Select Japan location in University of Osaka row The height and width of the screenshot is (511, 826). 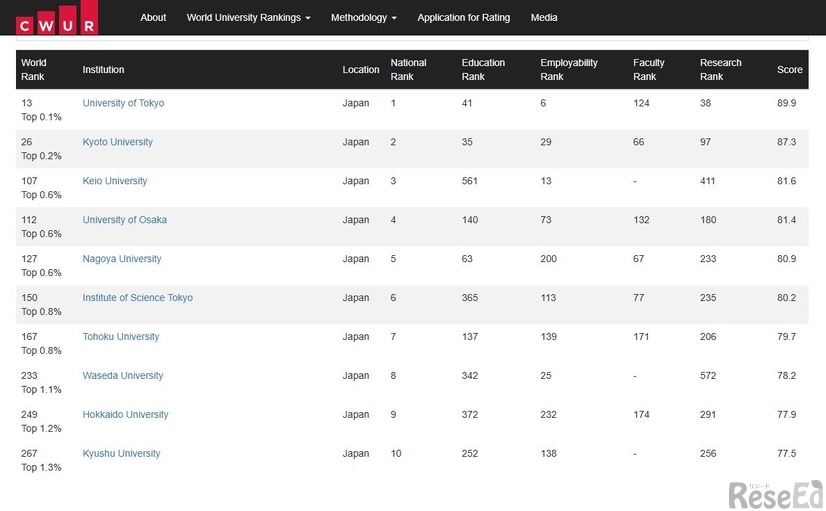356,220
